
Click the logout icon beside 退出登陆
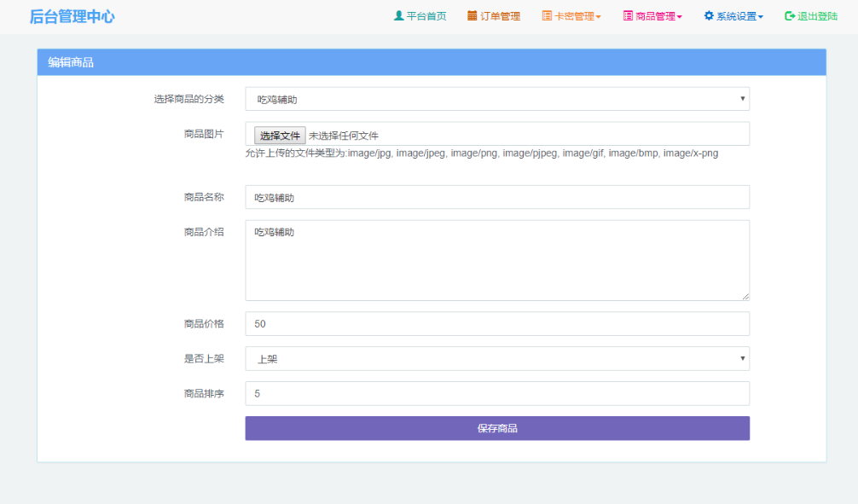[x=790, y=16]
